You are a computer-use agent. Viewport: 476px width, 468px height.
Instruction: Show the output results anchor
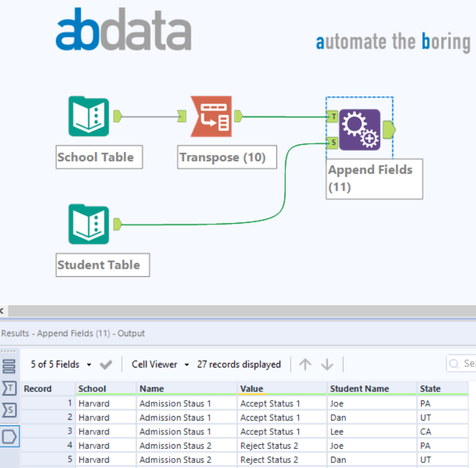point(9,437)
